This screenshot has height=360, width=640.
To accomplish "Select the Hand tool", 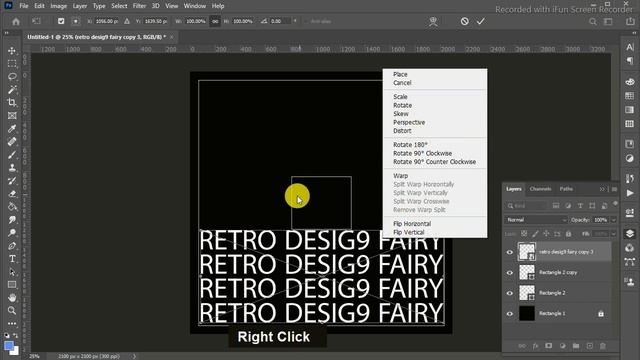I will click(x=12, y=298).
